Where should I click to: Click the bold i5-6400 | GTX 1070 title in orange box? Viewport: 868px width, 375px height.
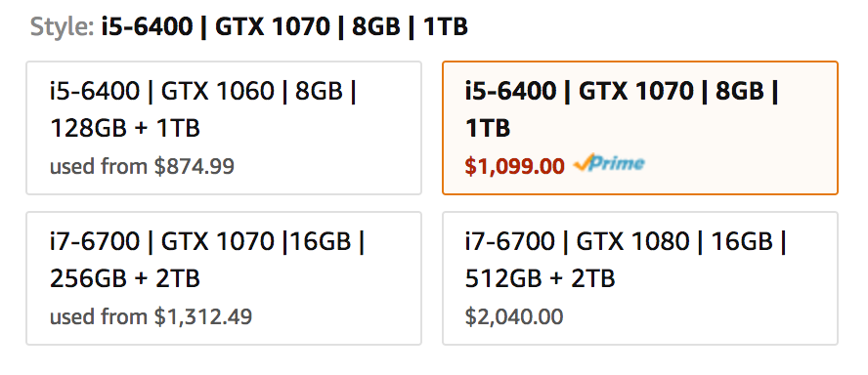622,91
